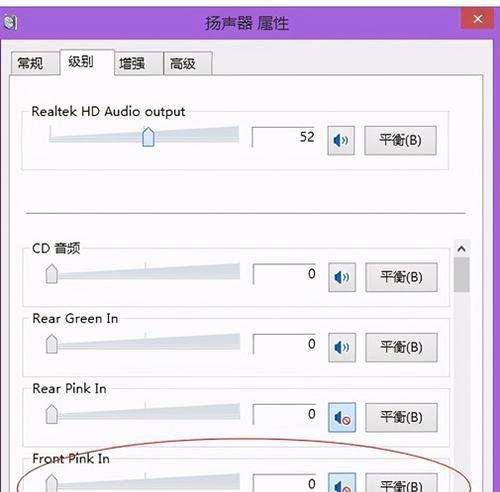
Task: Click the Realtek output volume field showing 52
Action: tap(284, 137)
